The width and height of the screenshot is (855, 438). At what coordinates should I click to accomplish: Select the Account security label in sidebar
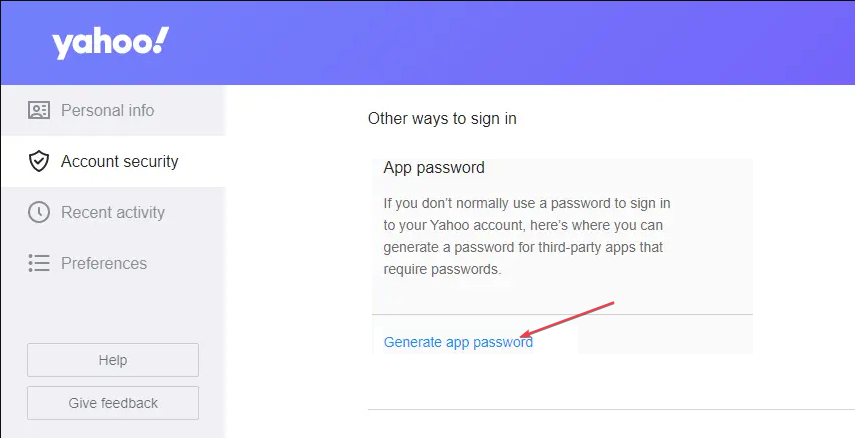coord(120,161)
